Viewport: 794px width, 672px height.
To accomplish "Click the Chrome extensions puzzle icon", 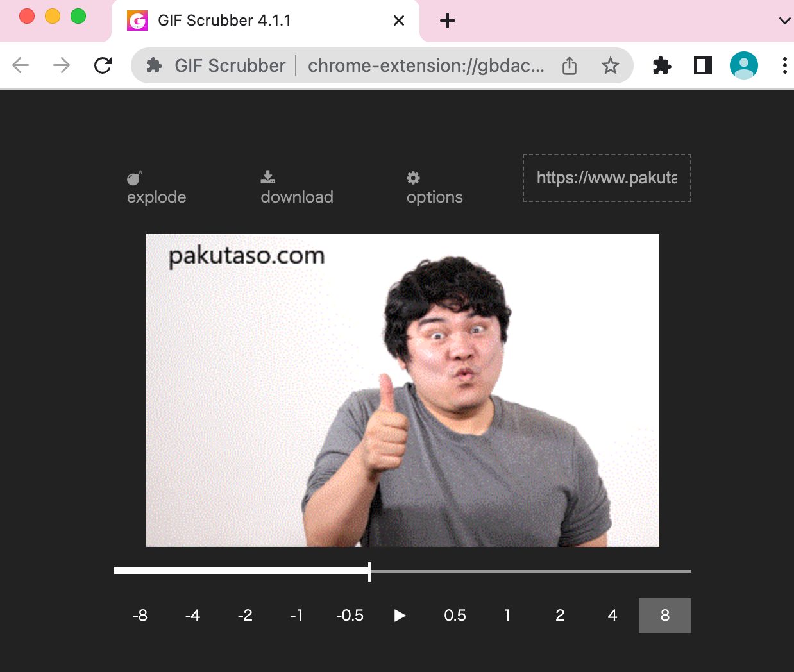I will click(662, 65).
